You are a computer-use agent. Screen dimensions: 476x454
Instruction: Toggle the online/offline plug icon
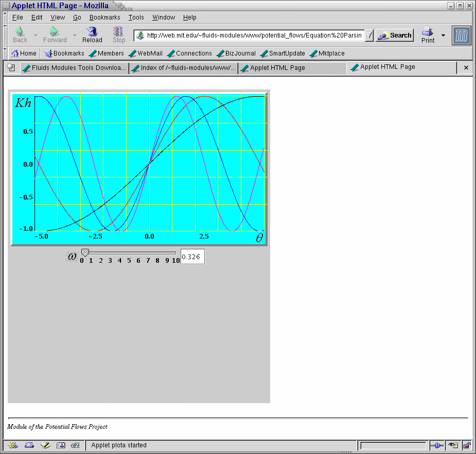(x=436, y=445)
